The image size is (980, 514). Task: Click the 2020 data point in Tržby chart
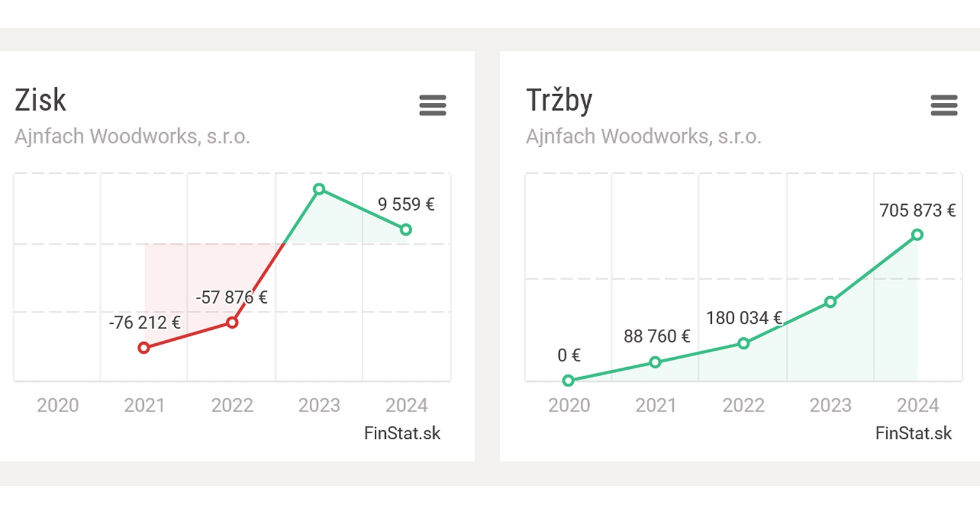pyautogui.click(x=568, y=381)
